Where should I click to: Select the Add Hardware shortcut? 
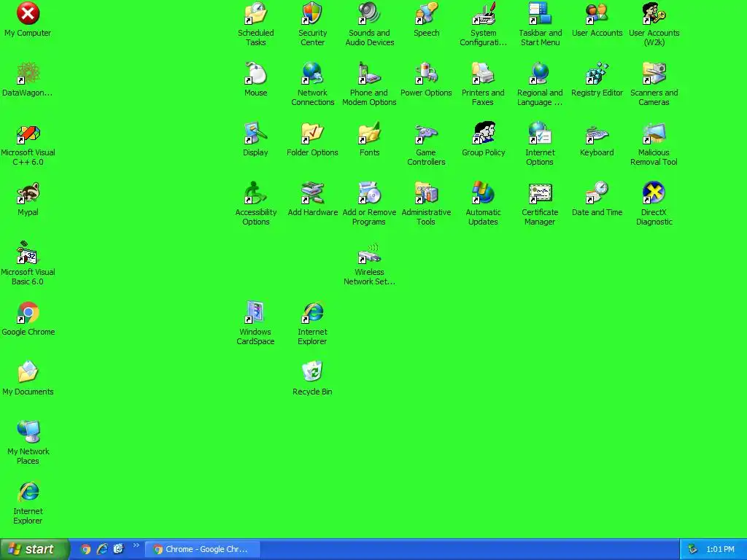(x=312, y=192)
